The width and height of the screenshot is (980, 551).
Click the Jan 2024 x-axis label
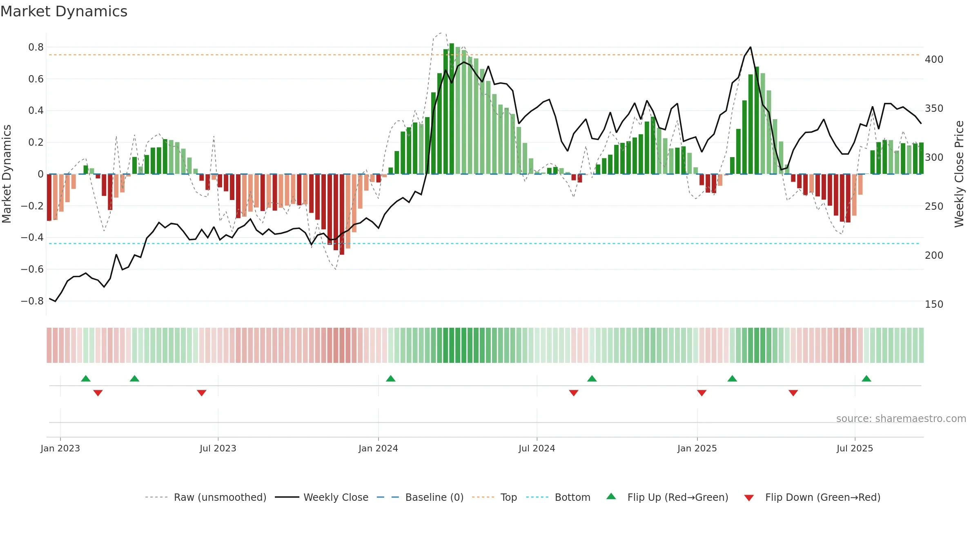(x=379, y=448)
